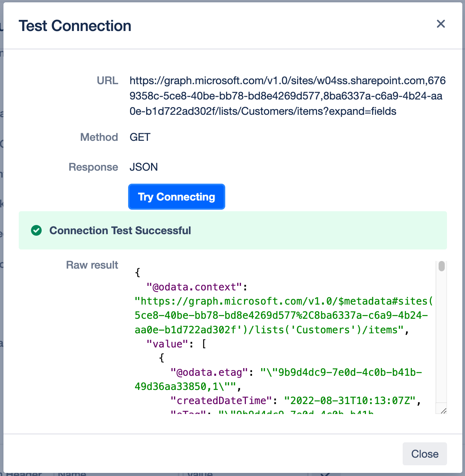Viewport: 465px width, 476px height.
Task: Click the Connection Test Successful message
Action: tap(120, 230)
